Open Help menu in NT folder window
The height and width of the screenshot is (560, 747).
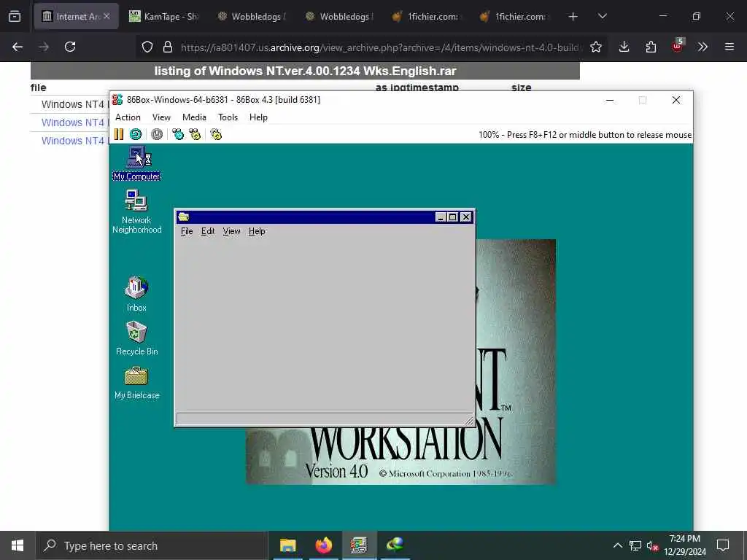tap(257, 231)
